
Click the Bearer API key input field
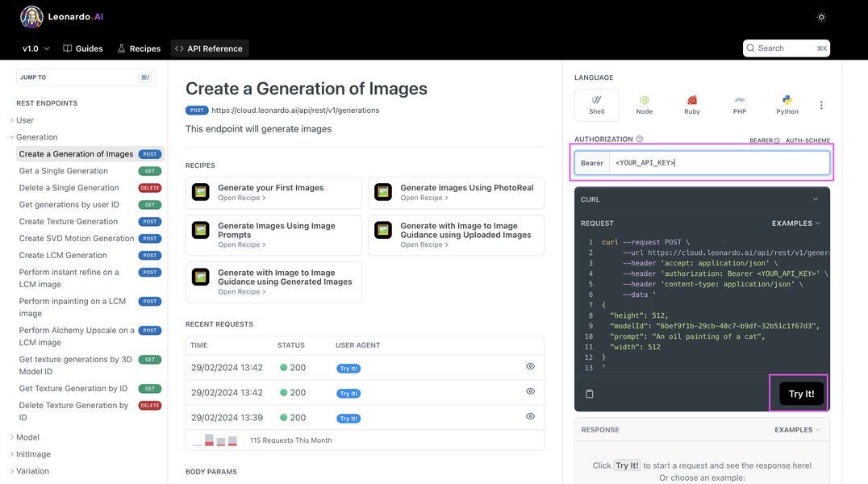click(719, 163)
